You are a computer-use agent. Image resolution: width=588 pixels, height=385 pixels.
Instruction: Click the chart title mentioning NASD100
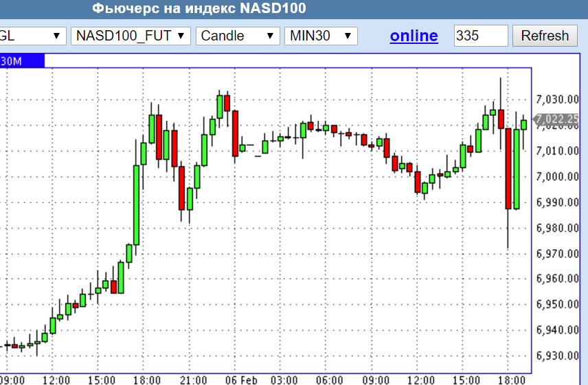(x=199, y=9)
